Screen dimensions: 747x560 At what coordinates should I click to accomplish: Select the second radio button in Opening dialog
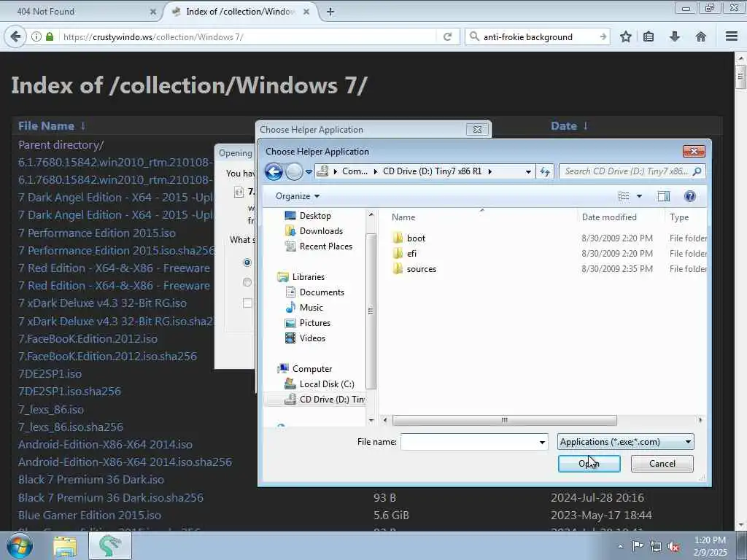click(x=247, y=282)
